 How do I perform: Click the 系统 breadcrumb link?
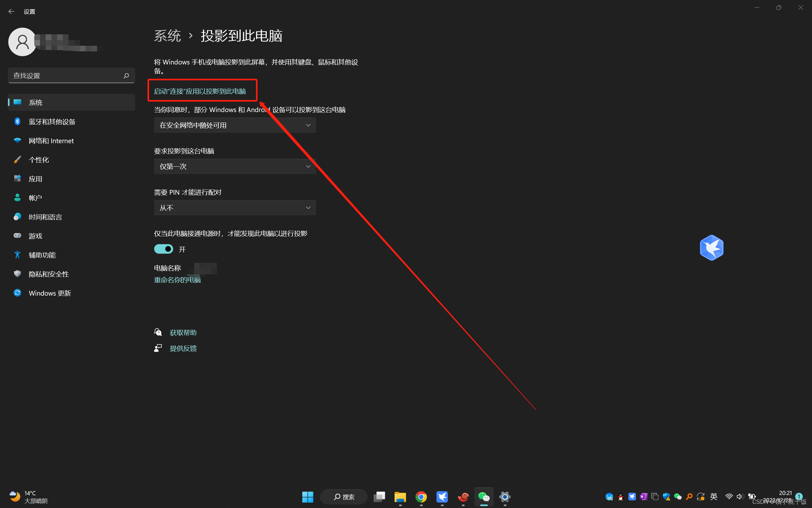(x=167, y=36)
